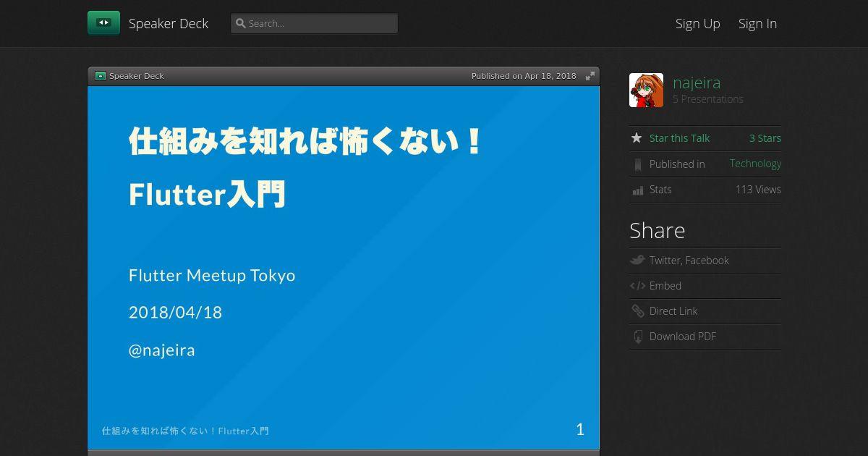Open the Technology category
Image resolution: width=868 pixels, height=456 pixels.
tap(755, 164)
